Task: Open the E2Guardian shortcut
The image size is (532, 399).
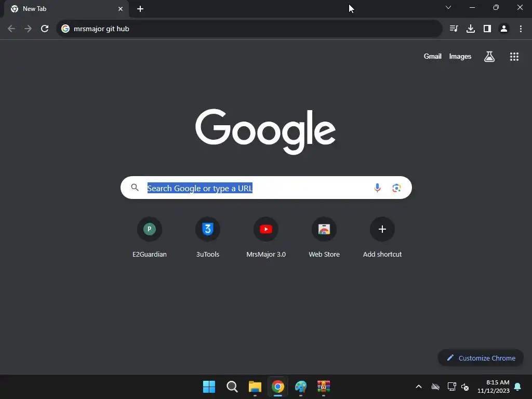Action: tap(150, 238)
